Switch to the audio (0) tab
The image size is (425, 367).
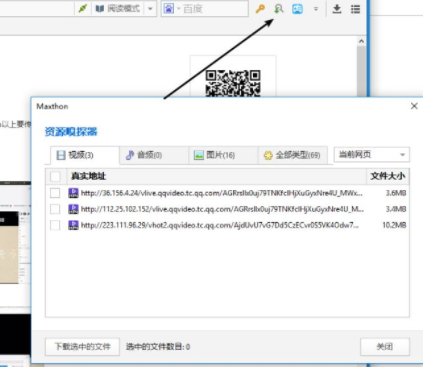[154, 155]
